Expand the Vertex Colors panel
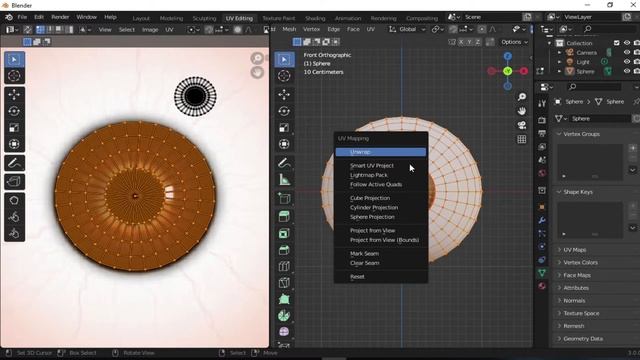640x360 pixels. coord(580,262)
